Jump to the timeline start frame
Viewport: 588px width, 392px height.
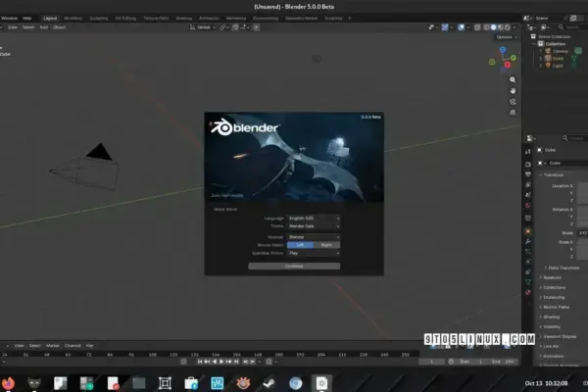click(x=200, y=362)
